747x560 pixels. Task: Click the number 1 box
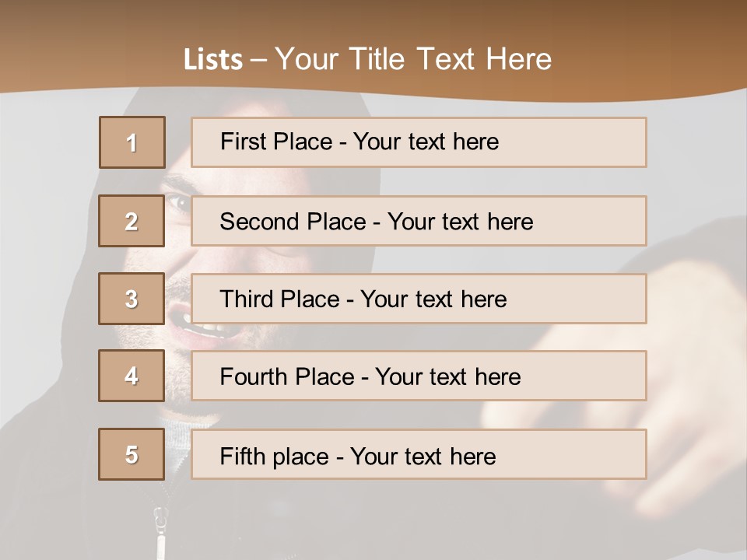(x=132, y=142)
